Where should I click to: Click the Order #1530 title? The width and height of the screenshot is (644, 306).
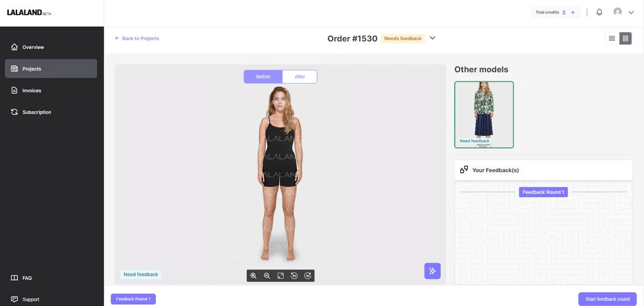coord(352,38)
